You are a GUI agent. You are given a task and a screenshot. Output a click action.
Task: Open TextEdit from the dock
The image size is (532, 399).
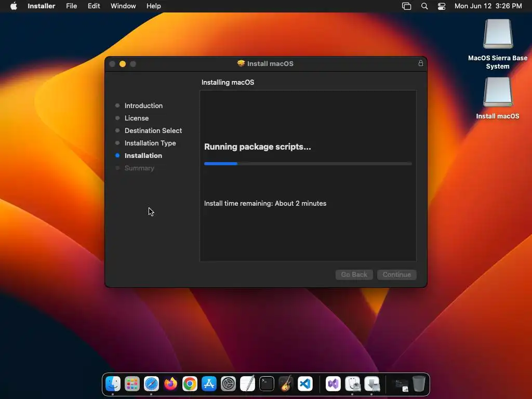248,384
